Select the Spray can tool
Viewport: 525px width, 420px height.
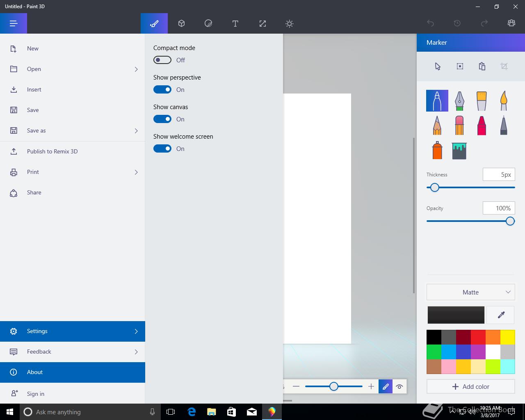click(x=437, y=150)
